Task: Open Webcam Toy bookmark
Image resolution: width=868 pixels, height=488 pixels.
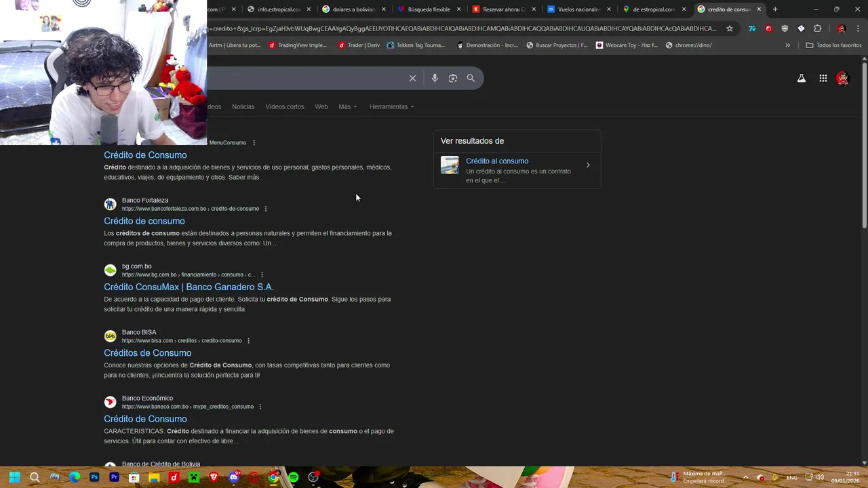Action: click(627, 45)
